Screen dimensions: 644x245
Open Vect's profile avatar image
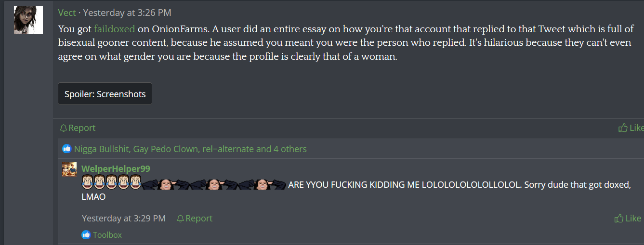[x=28, y=20]
